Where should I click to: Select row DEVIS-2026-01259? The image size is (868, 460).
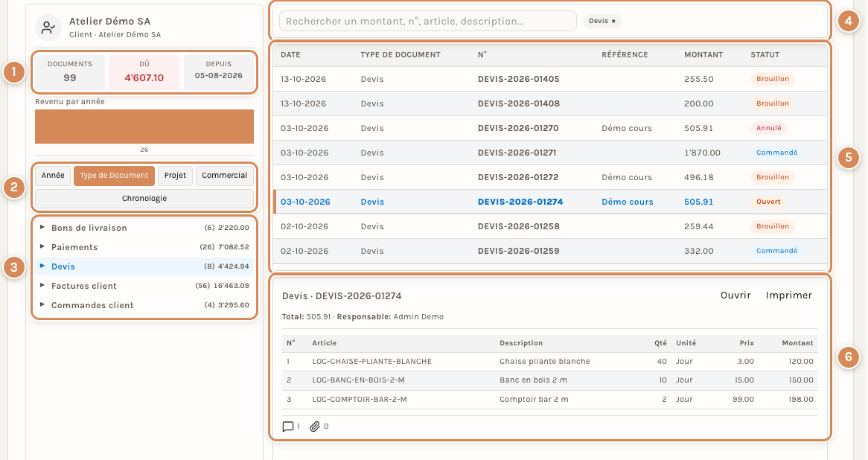(x=550, y=251)
